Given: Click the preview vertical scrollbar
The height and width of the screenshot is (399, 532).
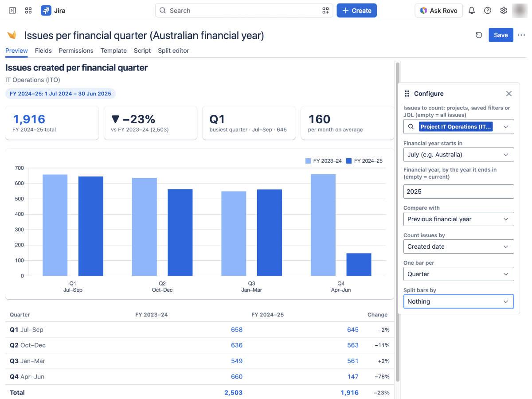Looking at the screenshot, I should tap(398, 222).
